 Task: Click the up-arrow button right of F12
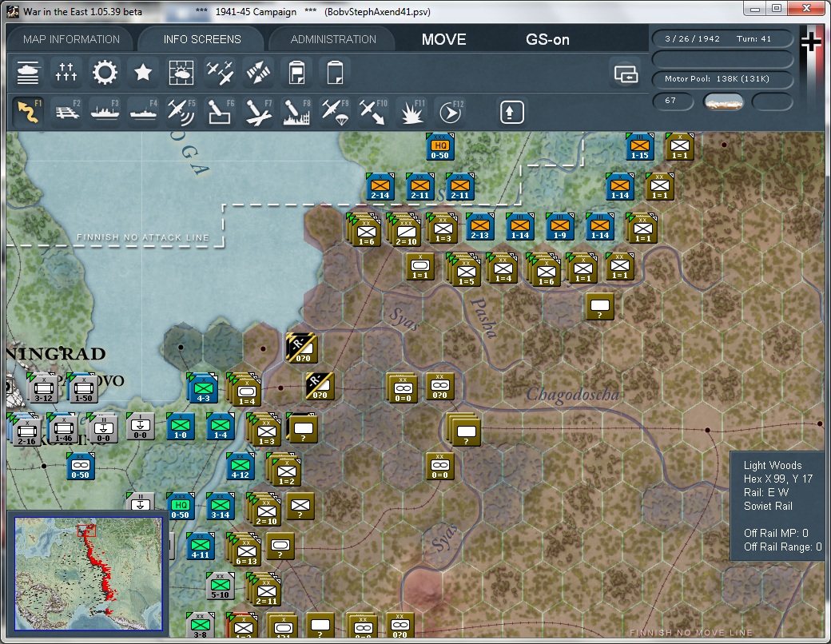point(511,112)
